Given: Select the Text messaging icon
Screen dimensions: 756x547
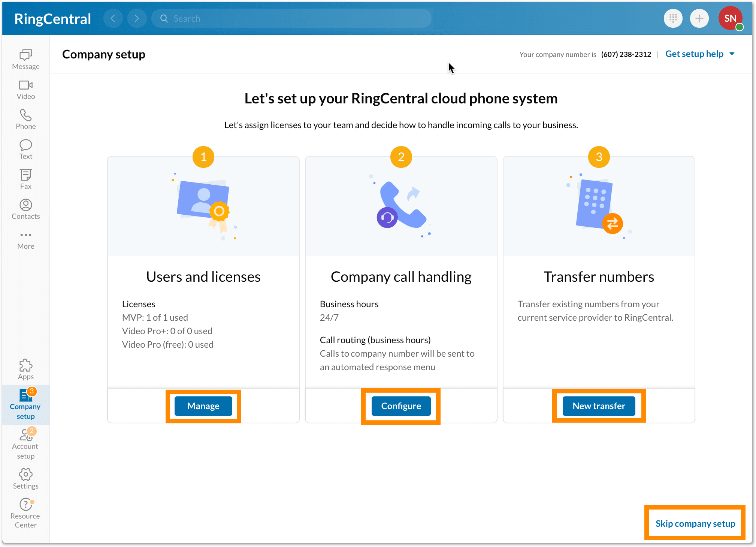Looking at the screenshot, I should pos(25,149).
